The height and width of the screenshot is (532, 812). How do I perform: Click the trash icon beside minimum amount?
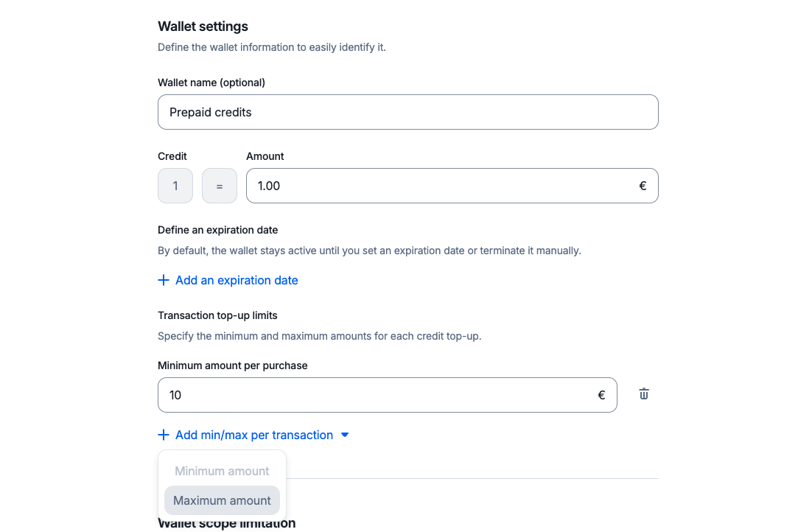tap(644, 394)
